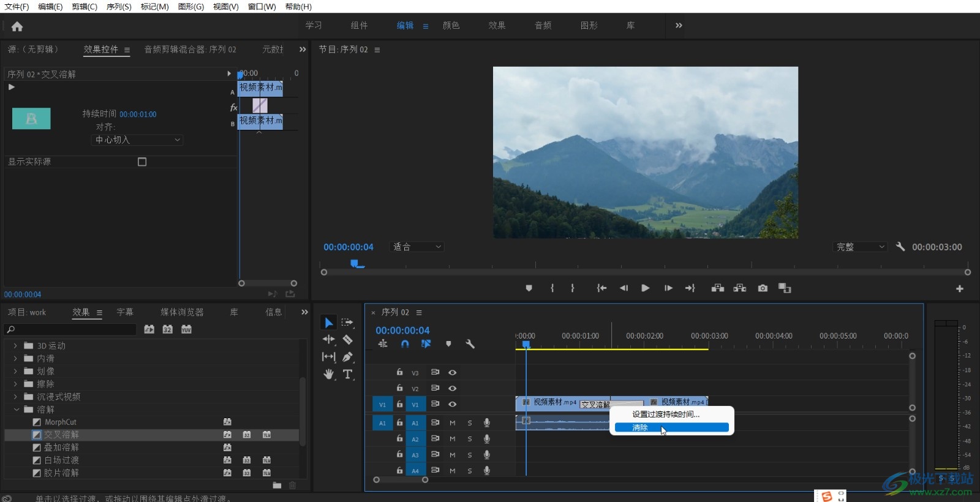Toggle V2 track output eye

[453, 388]
